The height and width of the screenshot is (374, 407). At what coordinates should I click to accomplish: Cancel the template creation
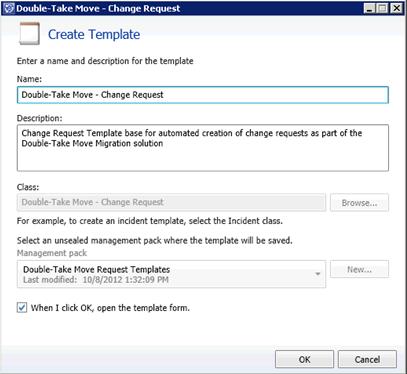[x=367, y=359]
